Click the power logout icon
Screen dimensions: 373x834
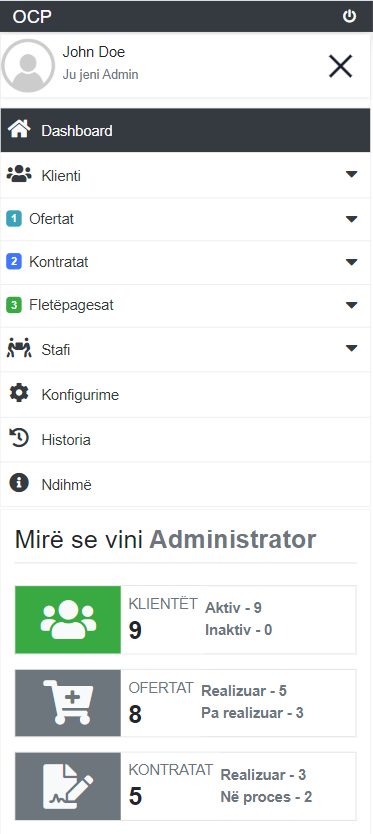click(x=349, y=16)
